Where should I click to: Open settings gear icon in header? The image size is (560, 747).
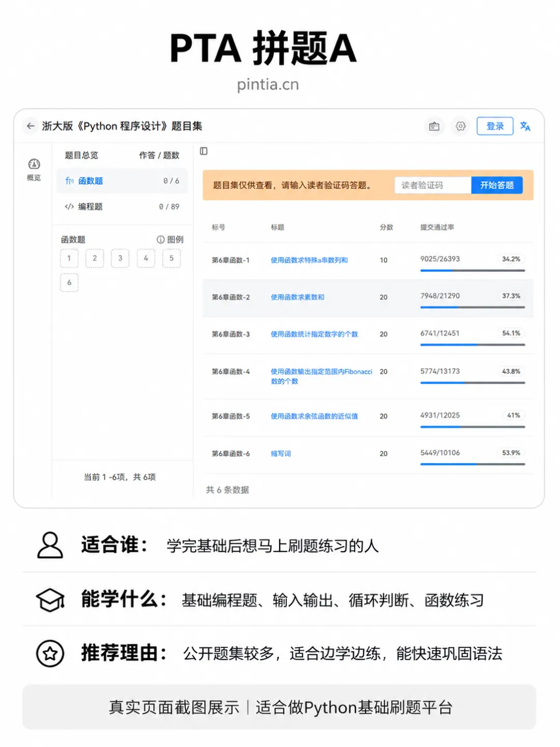tap(460, 126)
